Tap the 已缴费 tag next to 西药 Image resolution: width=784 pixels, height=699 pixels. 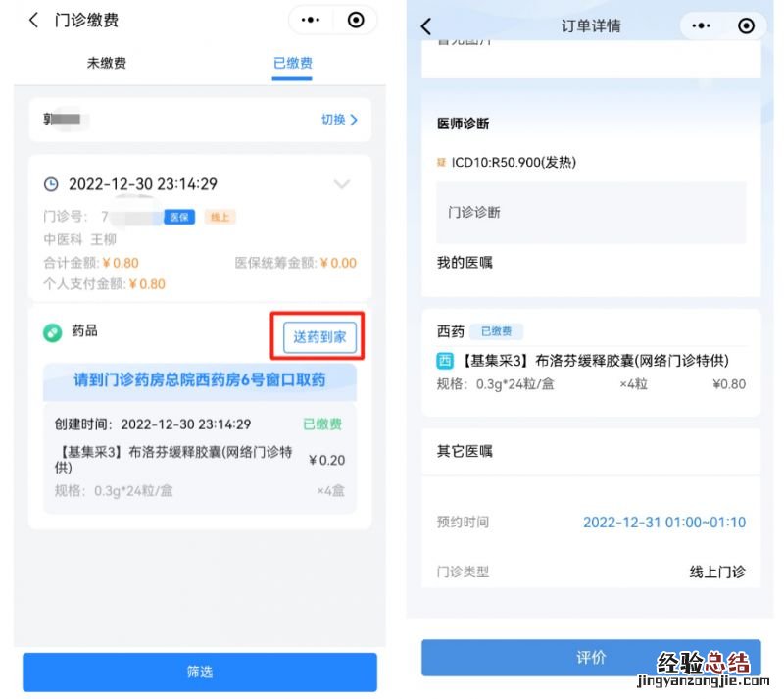click(496, 331)
